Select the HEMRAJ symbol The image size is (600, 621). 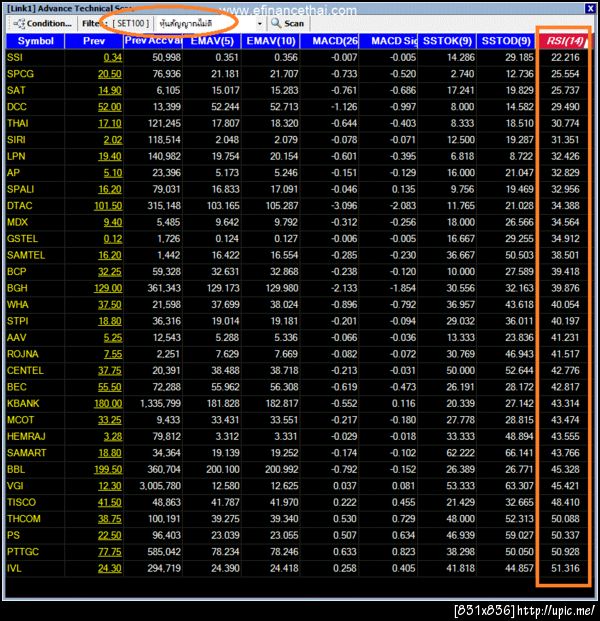pyautogui.click(x=26, y=436)
